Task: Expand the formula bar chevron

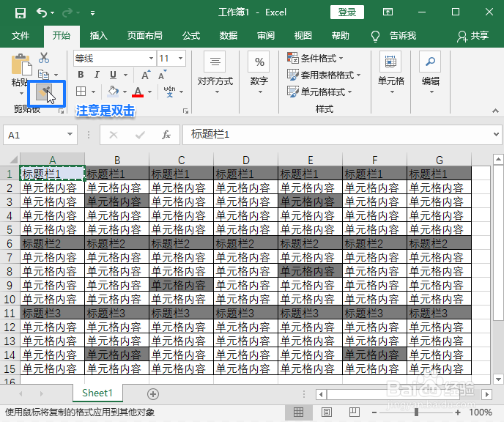Action: coord(496,135)
